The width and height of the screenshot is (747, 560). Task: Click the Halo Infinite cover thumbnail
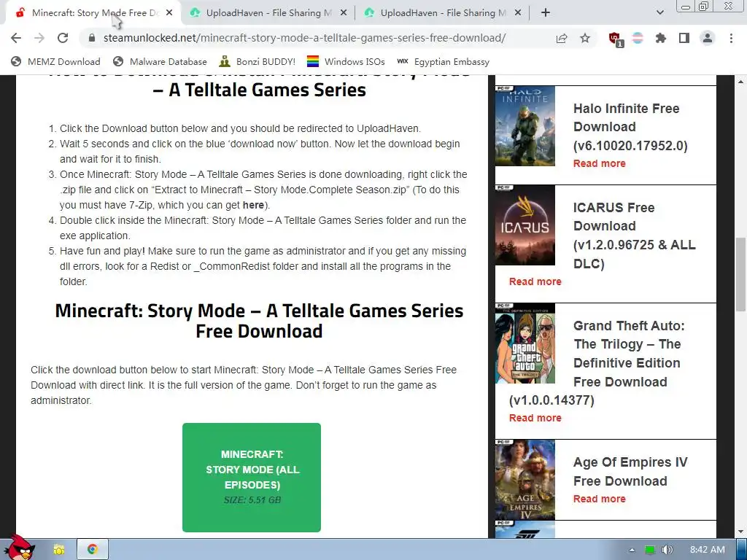[525, 125]
